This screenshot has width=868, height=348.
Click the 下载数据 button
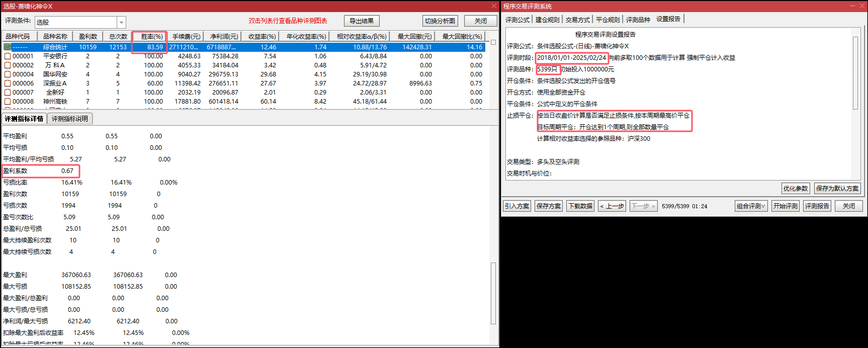pyautogui.click(x=580, y=206)
